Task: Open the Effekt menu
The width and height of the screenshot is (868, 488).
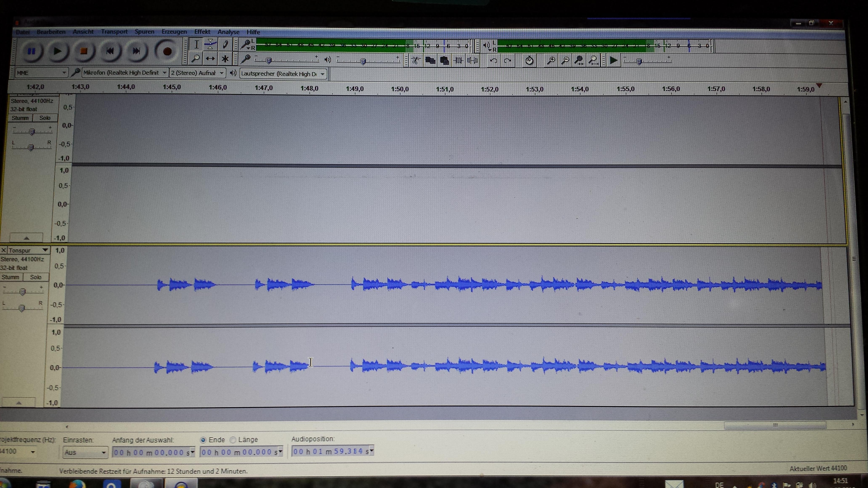Action: tap(202, 32)
